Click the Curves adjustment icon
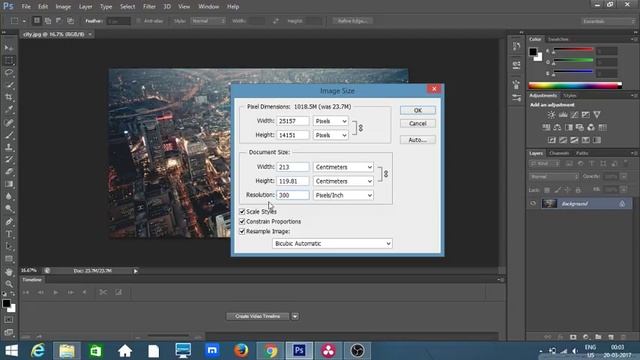This screenshot has height=360, width=640. (x=574, y=115)
